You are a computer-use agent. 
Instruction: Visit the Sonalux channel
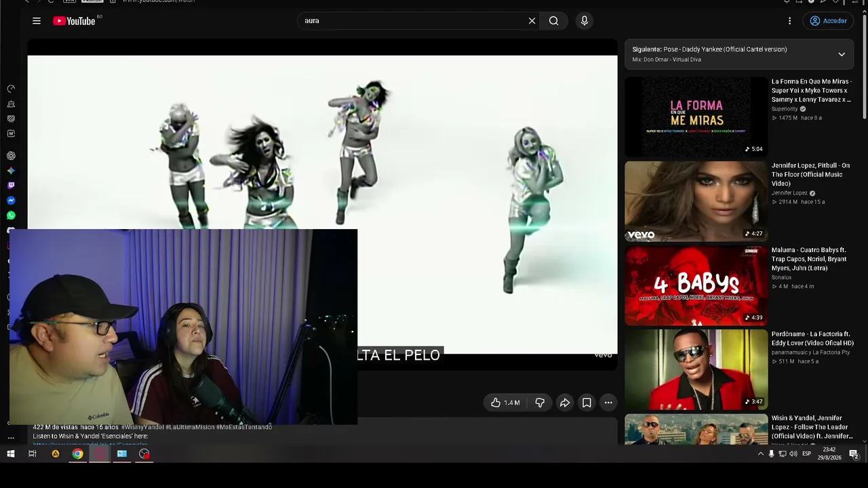[781, 277]
